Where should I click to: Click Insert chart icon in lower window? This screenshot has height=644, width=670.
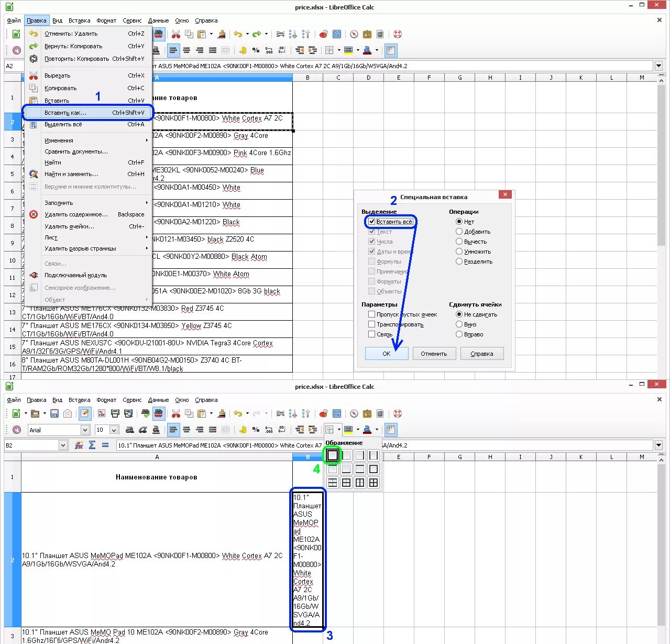point(324,413)
